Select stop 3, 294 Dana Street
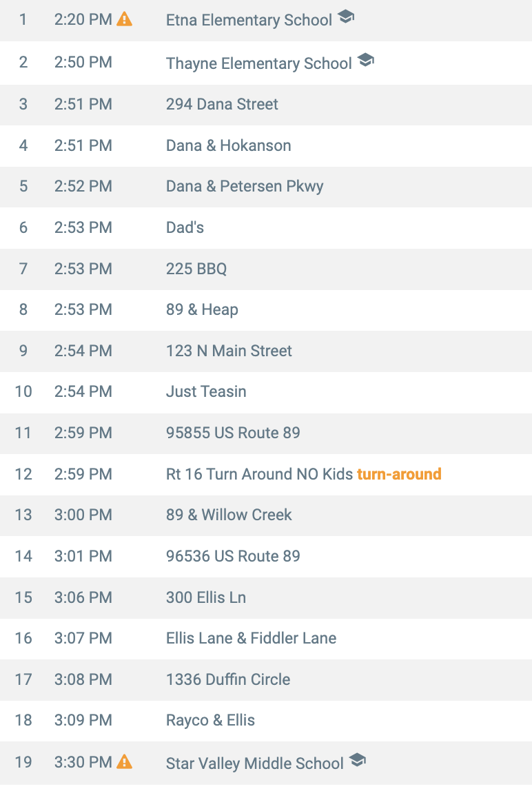The height and width of the screenshot is (791, 532). tap(222, 104)
